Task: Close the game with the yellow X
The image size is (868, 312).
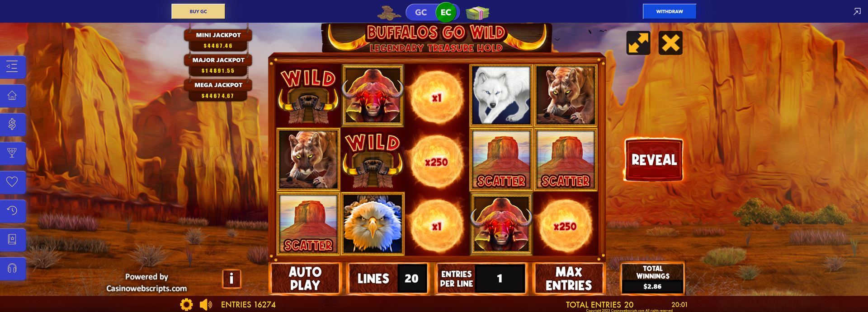Action: (670, 43)
